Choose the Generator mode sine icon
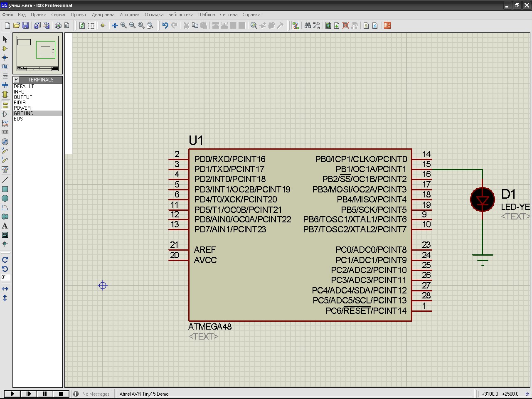The image size is (532, 399). 5,142
